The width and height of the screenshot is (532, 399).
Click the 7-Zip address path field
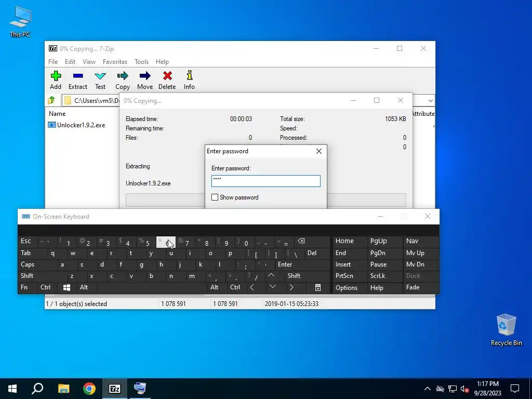point(91,100)
